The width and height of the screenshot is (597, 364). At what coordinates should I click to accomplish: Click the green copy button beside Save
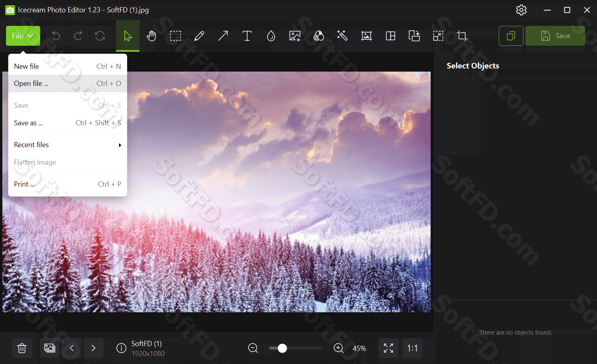511,36
